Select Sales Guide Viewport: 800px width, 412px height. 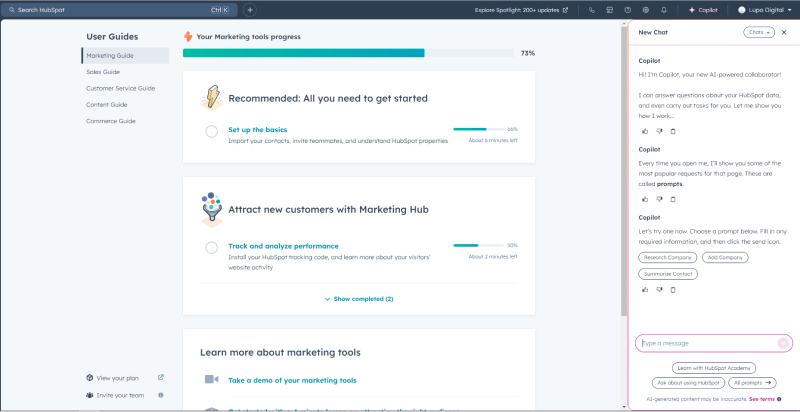pos(103,72)
